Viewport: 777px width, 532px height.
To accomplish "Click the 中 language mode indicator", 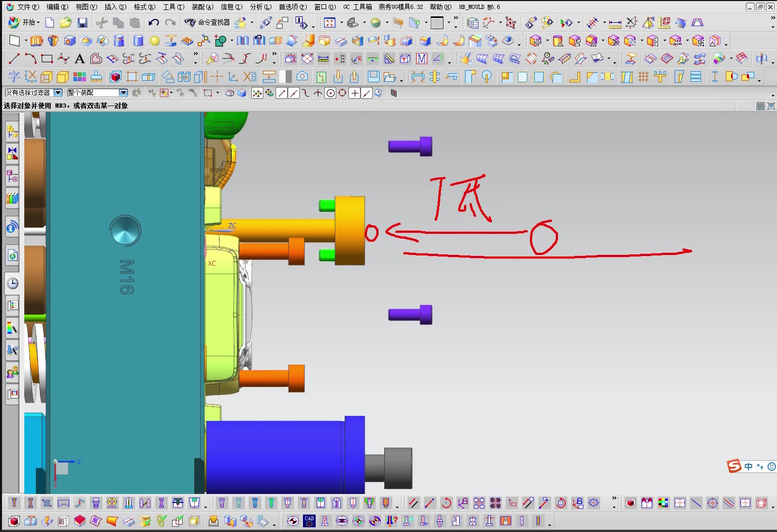I will pyautogui.click(x=748, y=467).
